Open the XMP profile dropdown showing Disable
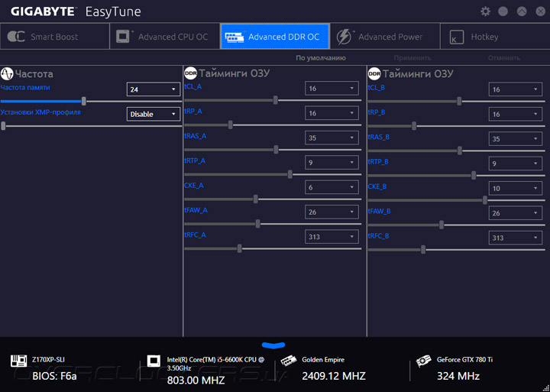Image resolution: width=550 pixels, height=392 pixels. pyautogui.click(x=154, y=114)
